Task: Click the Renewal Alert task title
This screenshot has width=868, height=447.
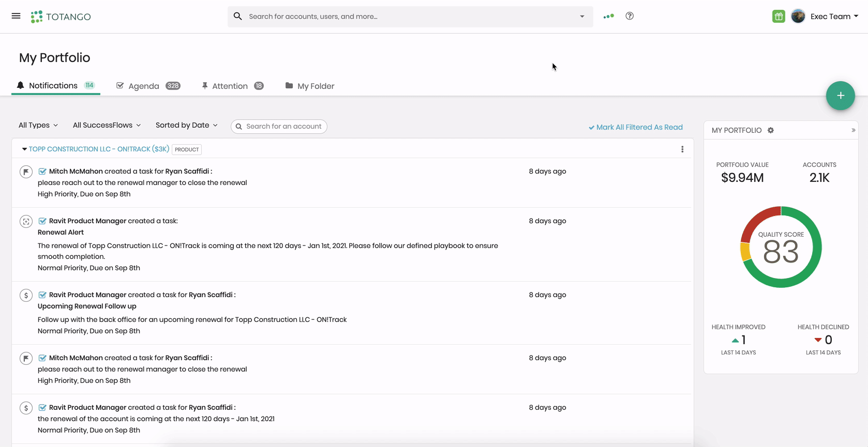Action: (x=61, y=233)
